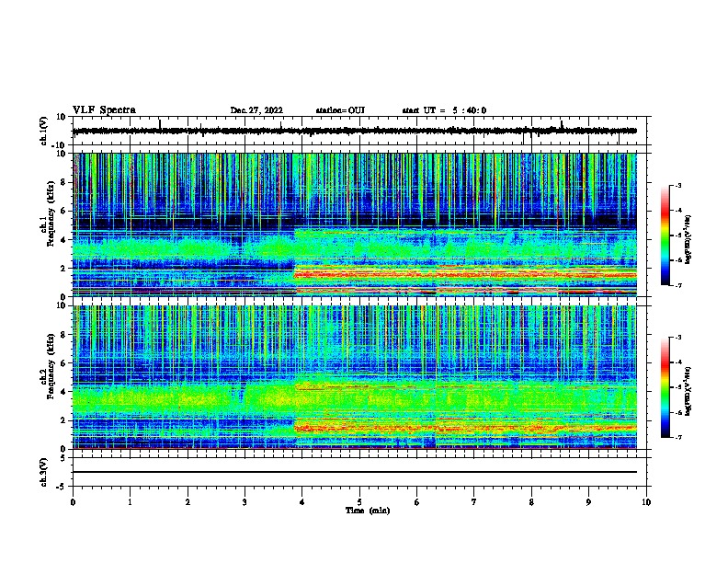Viewport: 728px width, 563px height.
Task: Click time axis tick label "6"
Action: click(x=417, y=502)
